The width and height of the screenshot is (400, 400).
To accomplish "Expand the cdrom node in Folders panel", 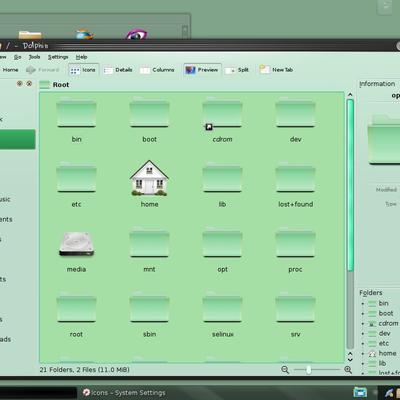I will 363,324.
